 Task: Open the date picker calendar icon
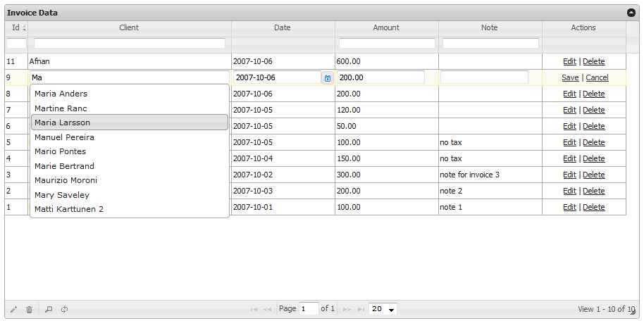[x=328, y=78]
